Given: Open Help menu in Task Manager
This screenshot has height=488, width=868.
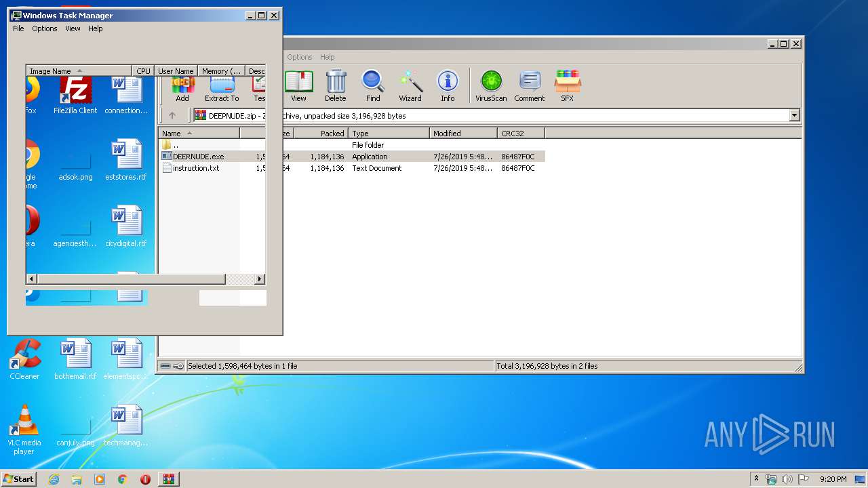Looking at the screenshot, I should click(96, 28).
